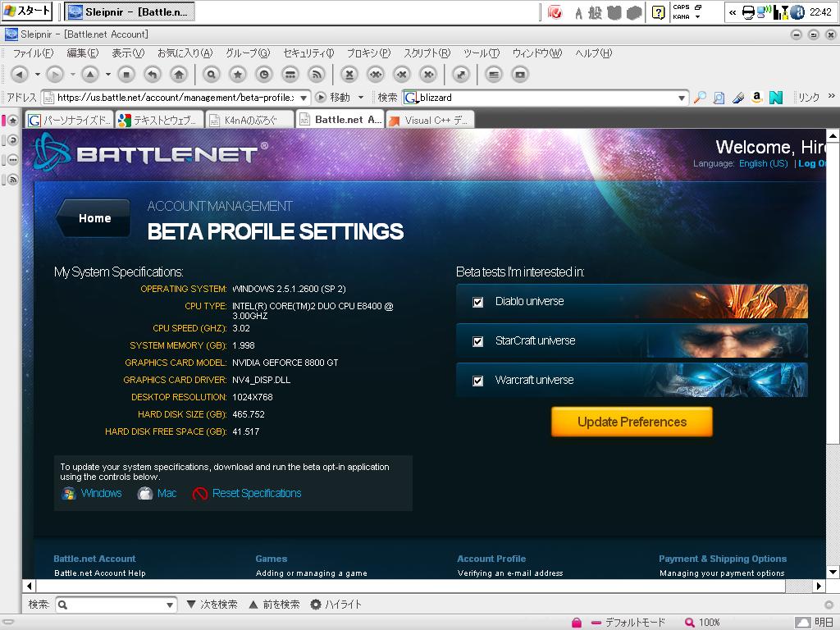Click the Apple Mac icon for beta opt-in

145,493
